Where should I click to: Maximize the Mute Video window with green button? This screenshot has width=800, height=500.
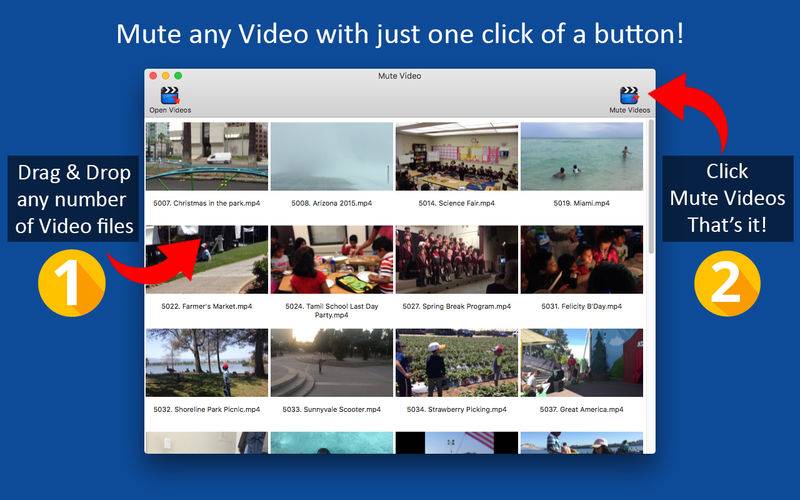tap(178, 76)
